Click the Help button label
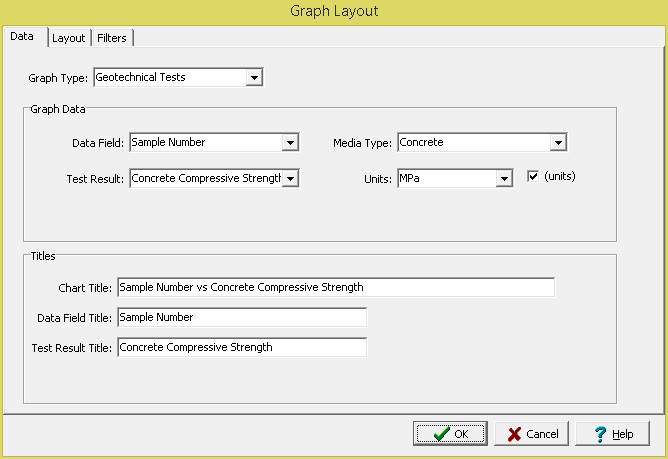Screen dimensions: 668x459 click(x=623, y=434)
